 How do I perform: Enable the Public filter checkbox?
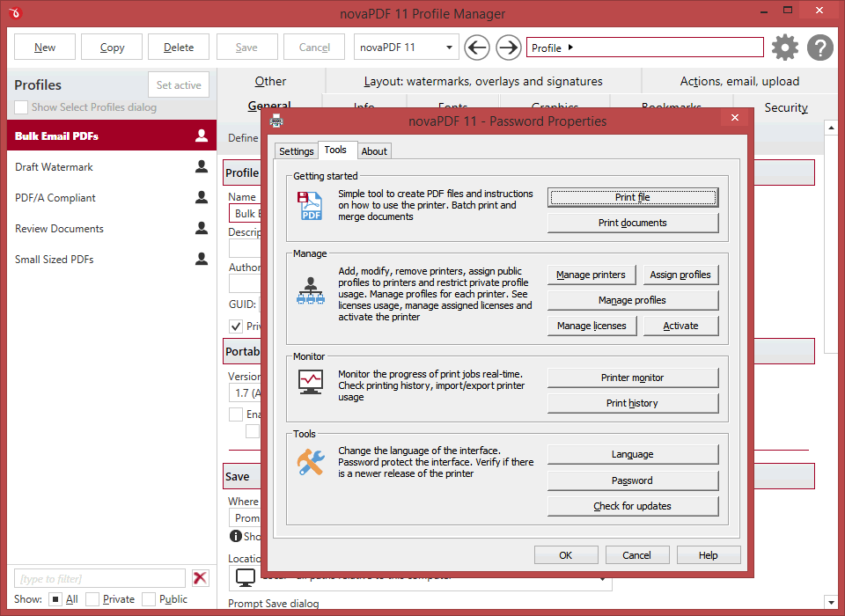(x=149, y=599)
